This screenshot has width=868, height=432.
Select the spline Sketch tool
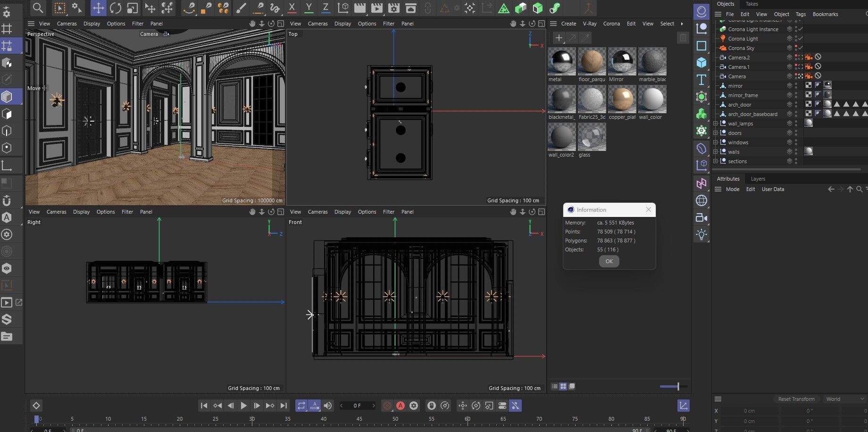[x=275, y=8]
